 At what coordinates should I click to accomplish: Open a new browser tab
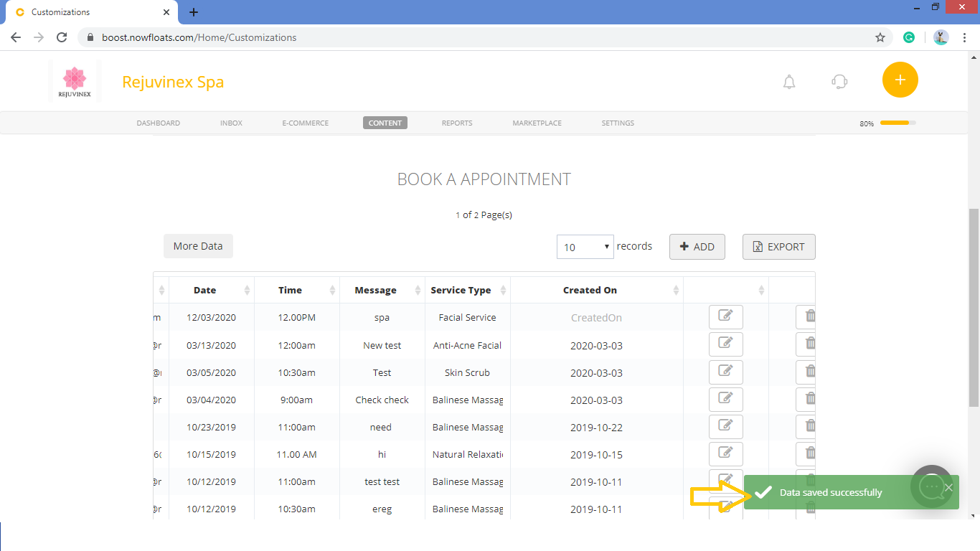(x=194, y=12)
